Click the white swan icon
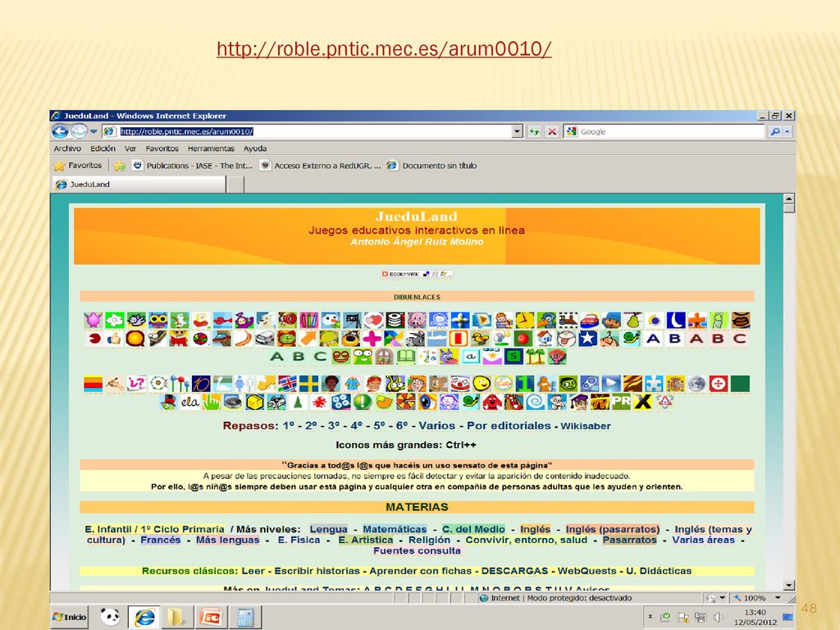The height and width of the screenshot is (630, 840). point(223,384)
